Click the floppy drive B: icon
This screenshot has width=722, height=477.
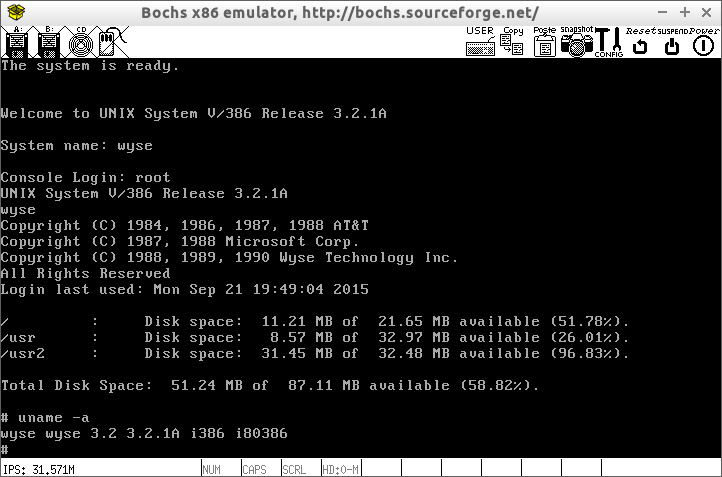(48, 42)
